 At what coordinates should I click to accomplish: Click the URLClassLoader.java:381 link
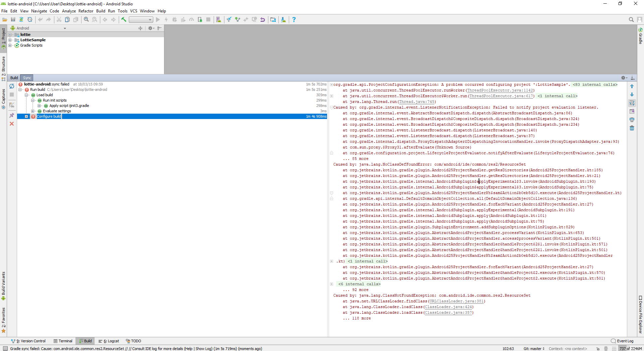click(457, 301)
